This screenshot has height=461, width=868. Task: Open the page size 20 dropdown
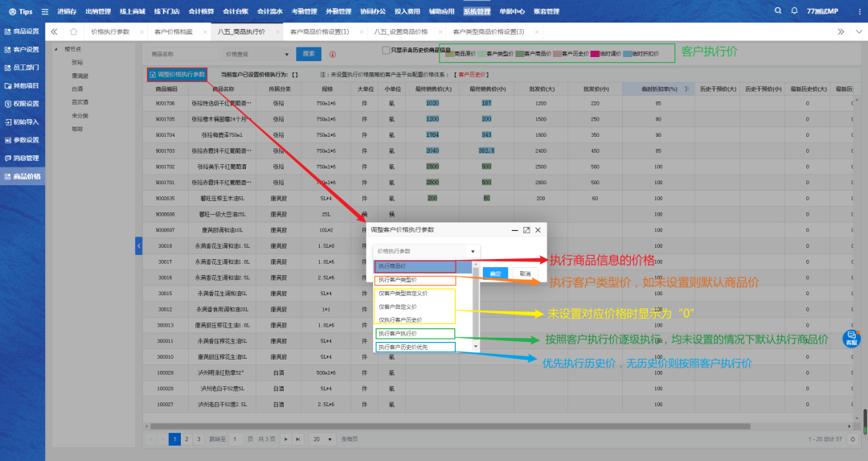[x=321, y=439]
